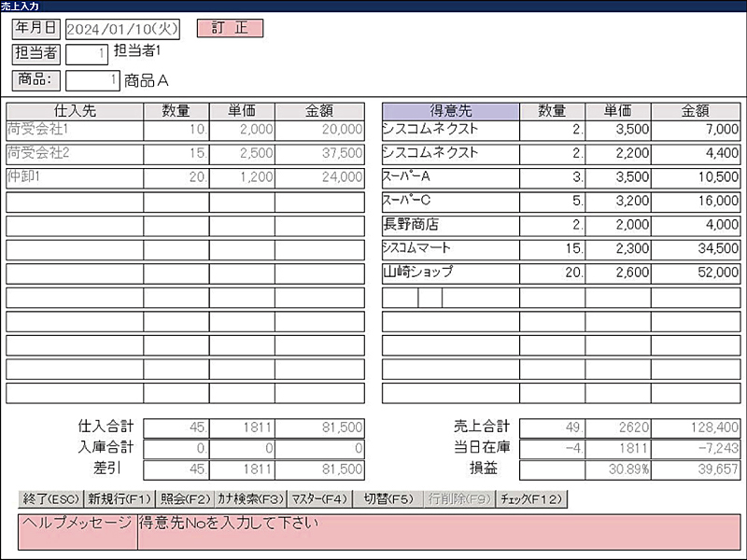Click the 仕入先 column header

pyautogui.click(x=75, y=111)
